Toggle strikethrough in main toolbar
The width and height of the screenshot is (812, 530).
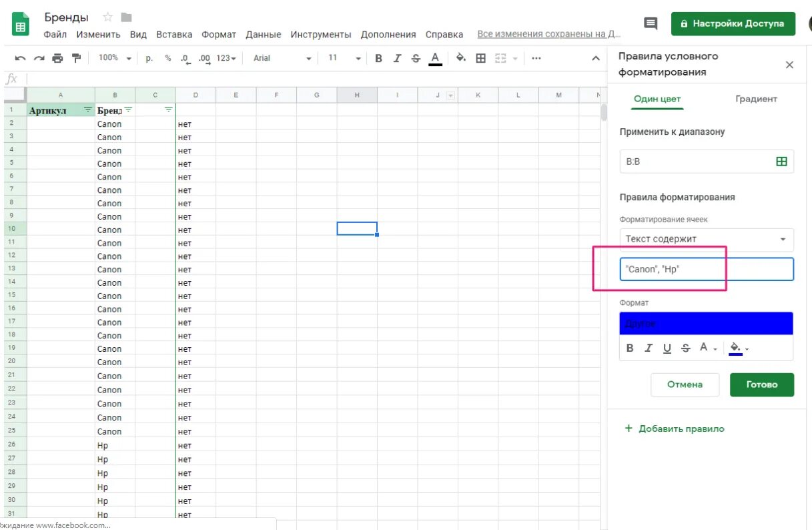416,59
